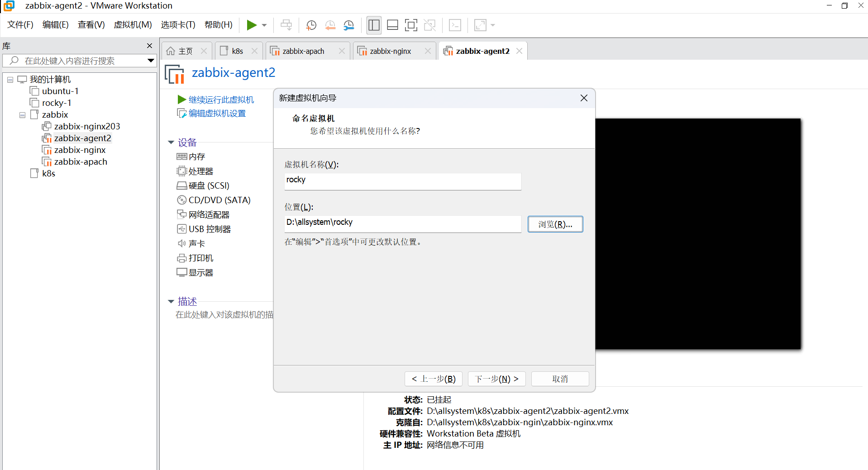This screenshot has width=868, height=470.
Task: Click the 内存 memory device icon
Action: pyautogui.click(x=182, y=157)
